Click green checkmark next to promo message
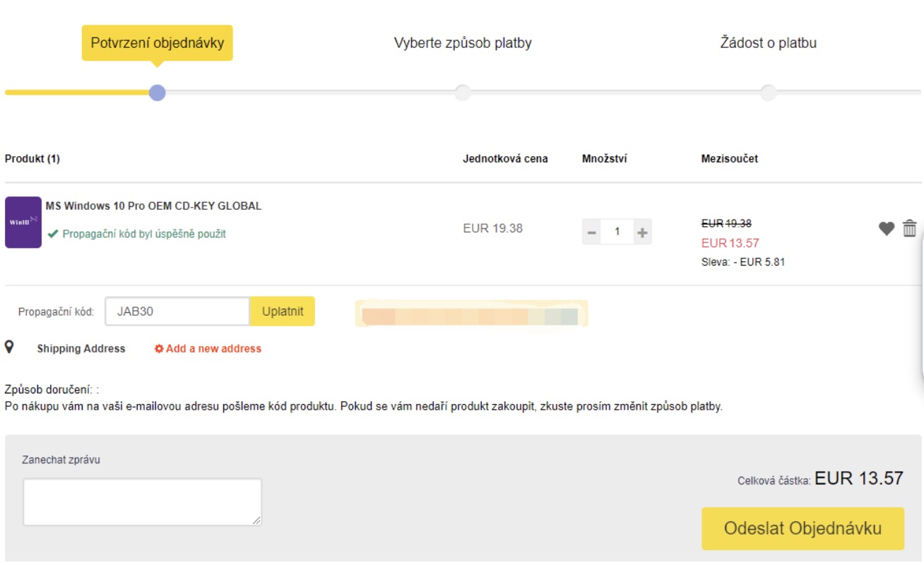924x565 pixels. (53, 234)
